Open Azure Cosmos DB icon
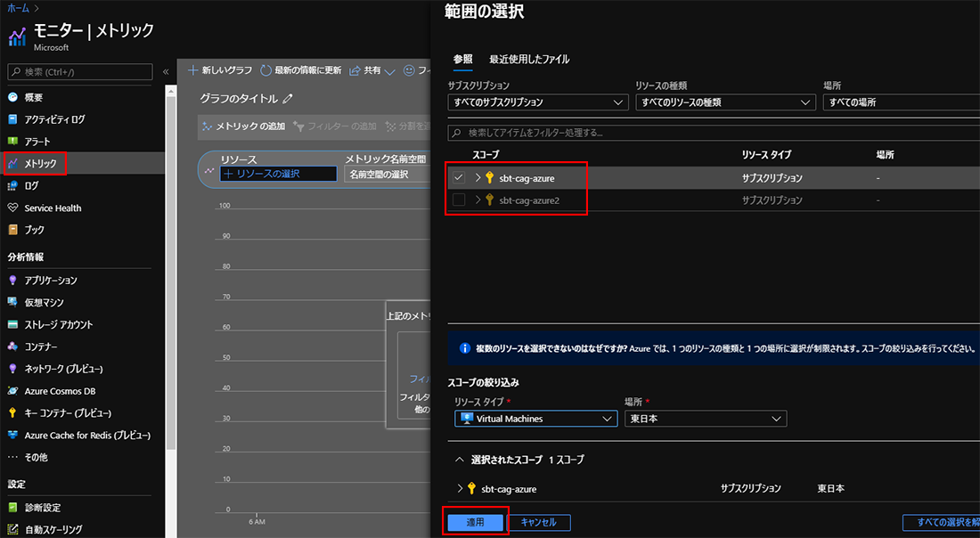The height and width of the screenshot is (538, 980). pyautogui.click(x=12, y=391)
